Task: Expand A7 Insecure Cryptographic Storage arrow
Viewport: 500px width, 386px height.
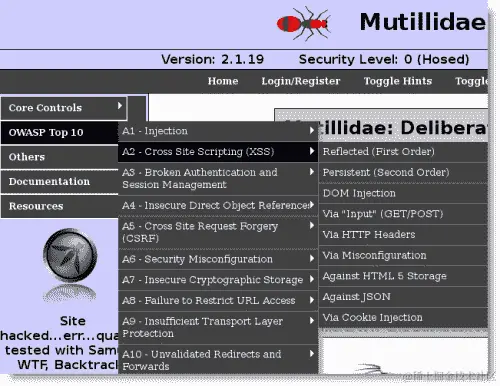Action: click(x=312, y=279)
